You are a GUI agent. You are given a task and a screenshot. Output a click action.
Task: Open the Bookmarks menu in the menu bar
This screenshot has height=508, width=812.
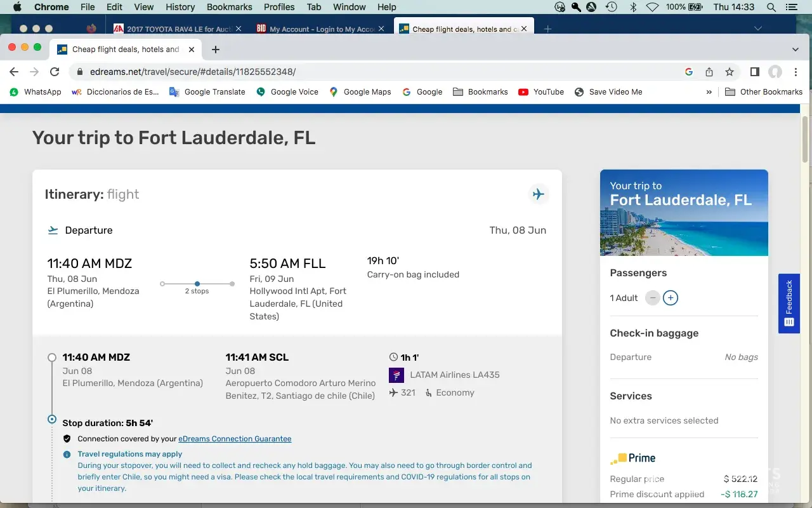coord(230,7)
